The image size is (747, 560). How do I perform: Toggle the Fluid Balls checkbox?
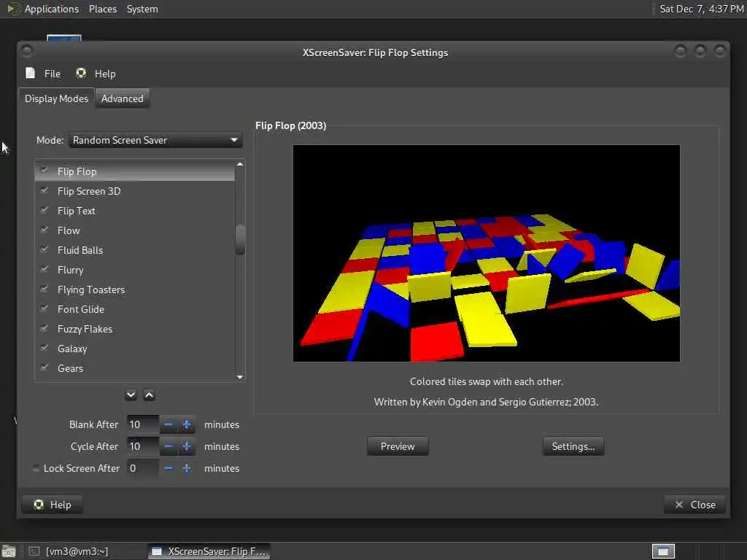coord(44,249)
